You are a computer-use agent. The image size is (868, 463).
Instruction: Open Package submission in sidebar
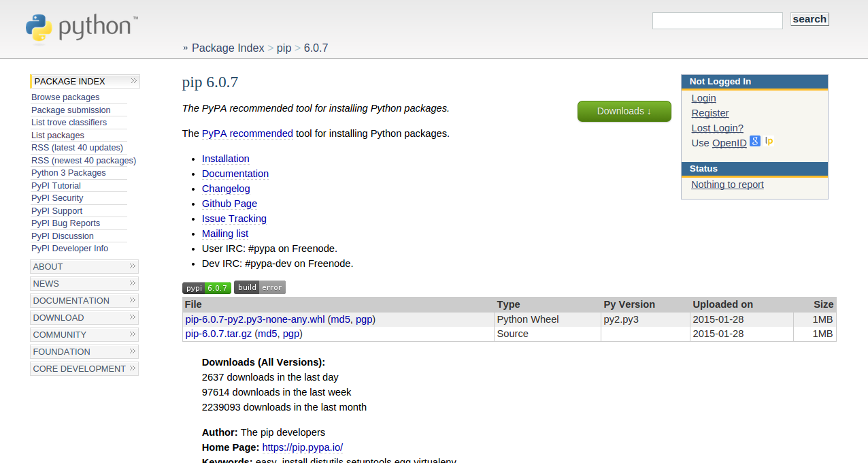tap(71, 110)
